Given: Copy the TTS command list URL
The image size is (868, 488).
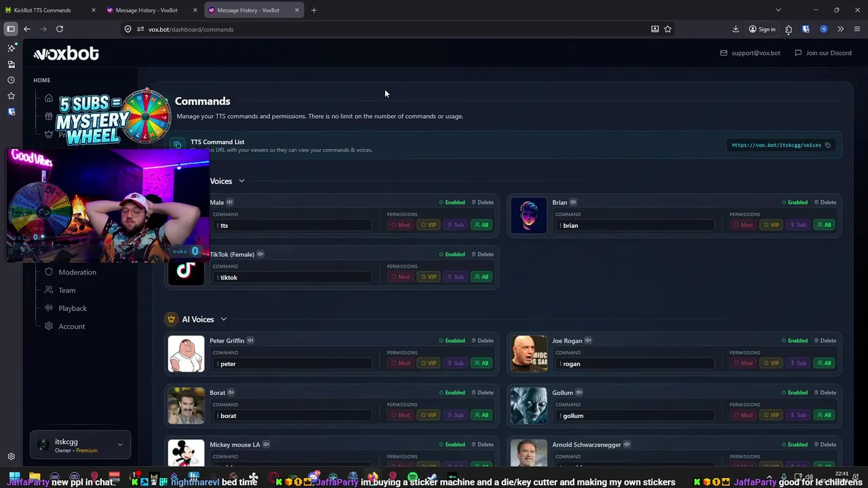Looking at the screenshot, I should pyautogui.click(x=827, y=145).
